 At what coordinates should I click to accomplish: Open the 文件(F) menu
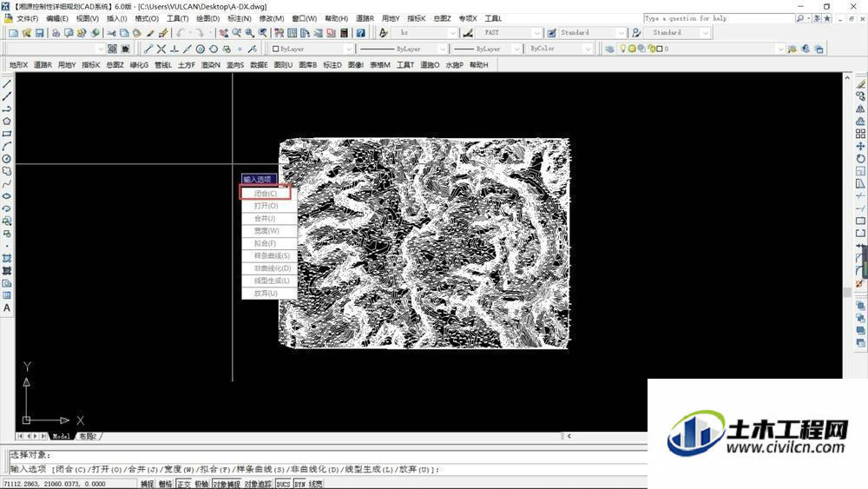pos(27,18)
